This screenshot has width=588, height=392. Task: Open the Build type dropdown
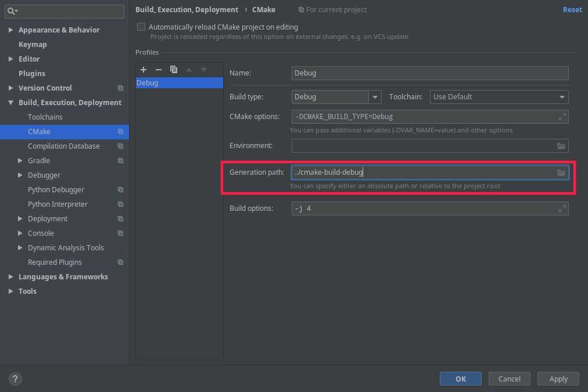point(375,97)
